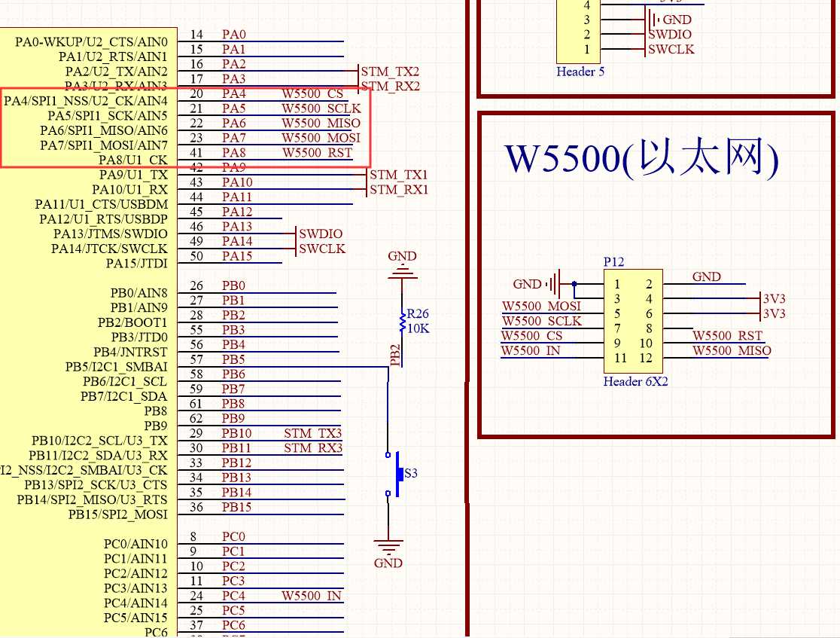This screenshot has width=840, height=638.
Task: Click the S3 push-button switch symbol
Action: 394,474
